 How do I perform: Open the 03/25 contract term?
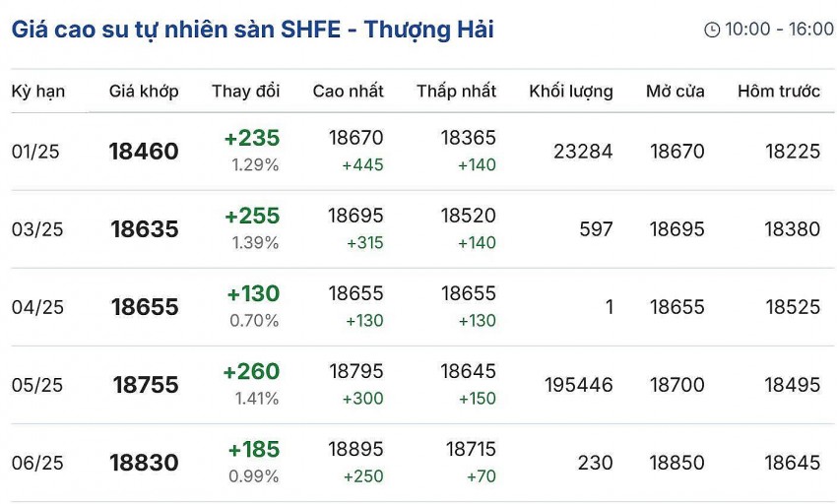tap(38, 229)
